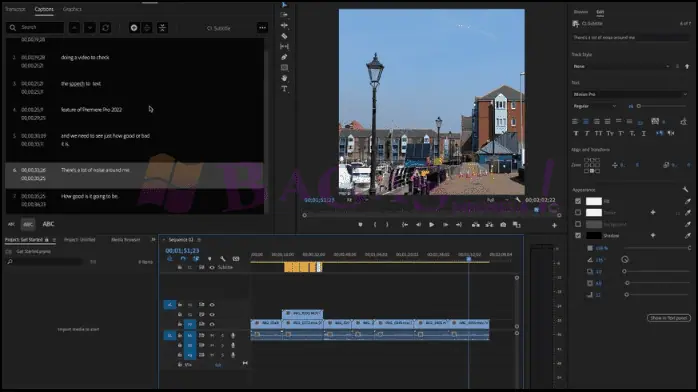Go to In point in Program Monitor

(x=405, y=225)
